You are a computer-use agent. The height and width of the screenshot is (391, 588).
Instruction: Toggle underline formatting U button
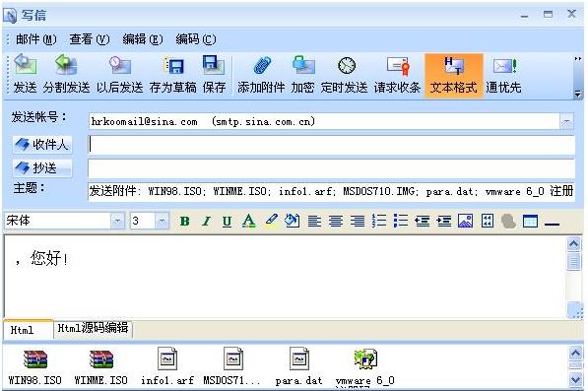[227, 222]
